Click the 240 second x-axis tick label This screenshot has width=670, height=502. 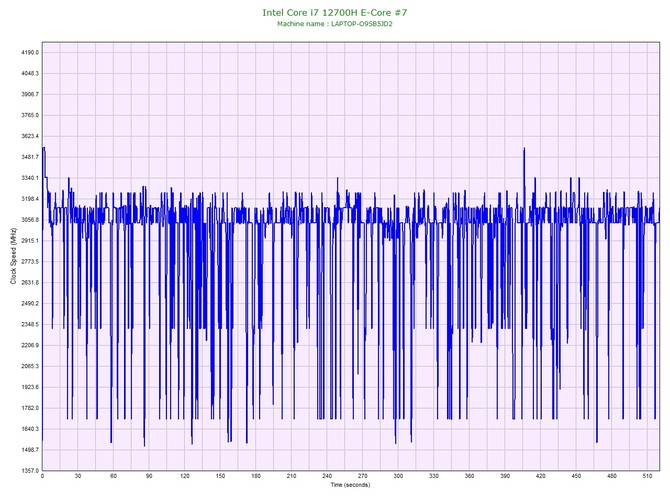click(327, 476)
